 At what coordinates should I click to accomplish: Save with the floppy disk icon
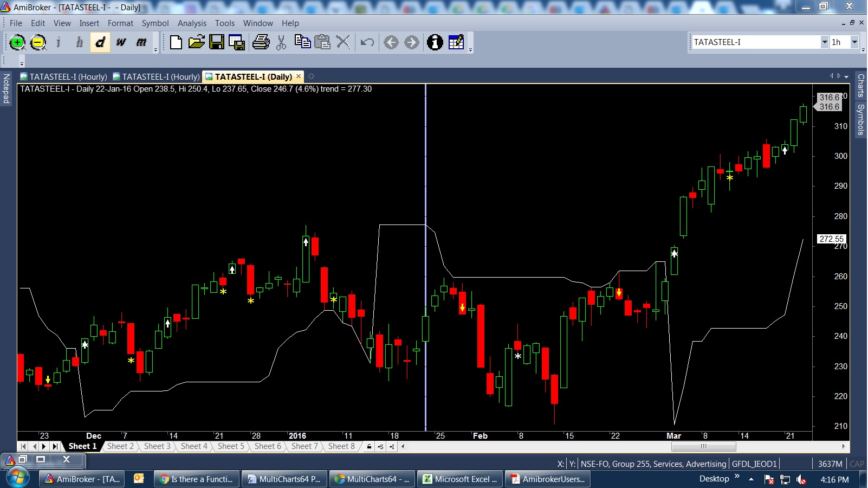pyautogui.click(x=217, y=42)
